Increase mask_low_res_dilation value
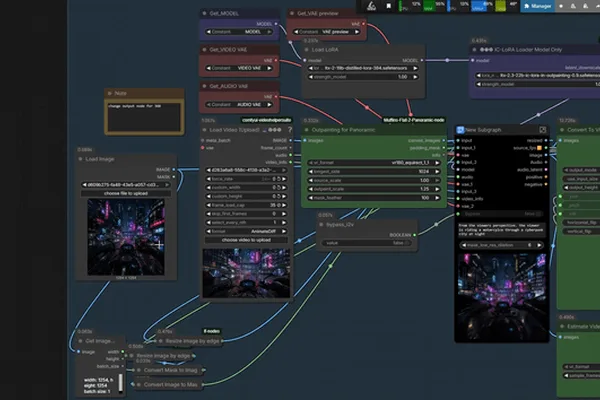This screenshot has height=400, width=600. (539, 245)
